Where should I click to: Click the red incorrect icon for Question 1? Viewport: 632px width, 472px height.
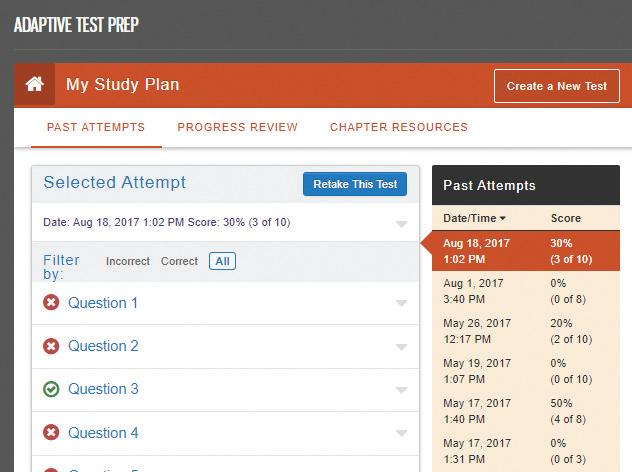(51, 302)
